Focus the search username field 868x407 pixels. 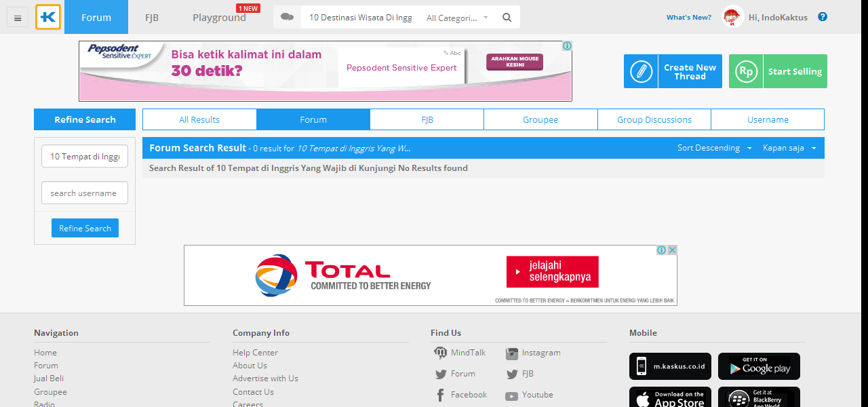click(x=85, y=193)
